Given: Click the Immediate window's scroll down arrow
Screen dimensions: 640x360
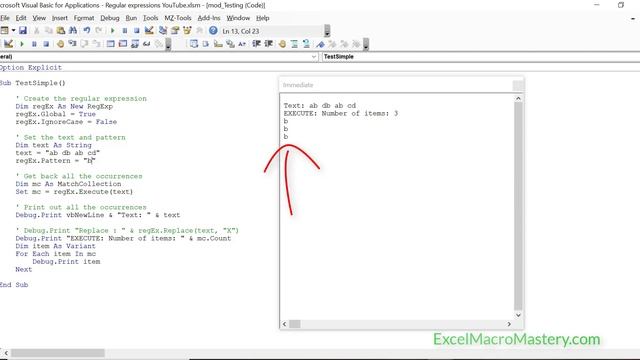Looking at the screenshot, I should (x=518, y=315).
